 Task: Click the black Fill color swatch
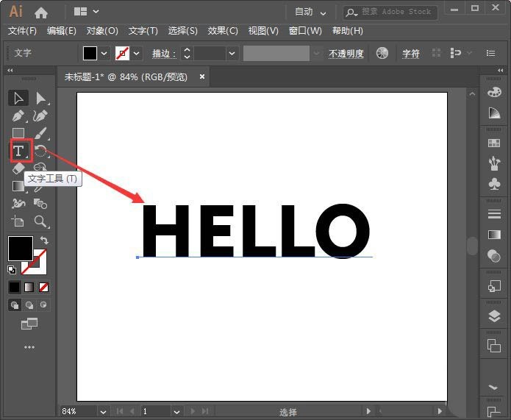coord(21,249)
